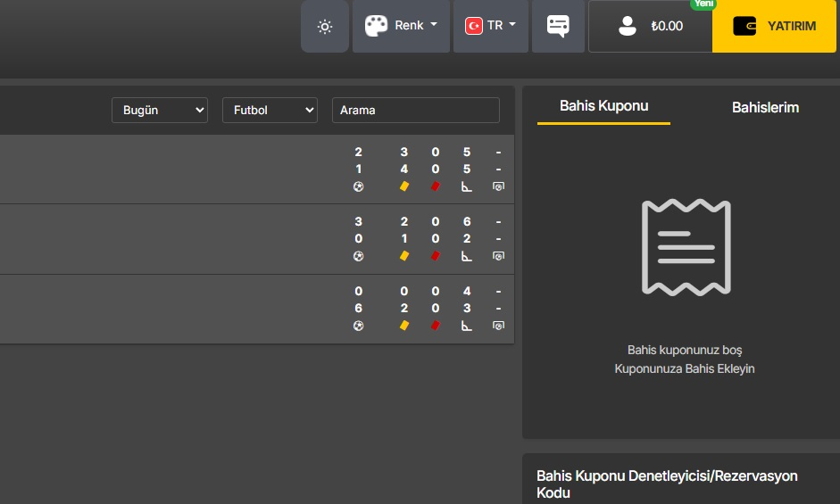
Task: Click the wallet icon in YATIRIM button
Action: (x=744, y=26)
